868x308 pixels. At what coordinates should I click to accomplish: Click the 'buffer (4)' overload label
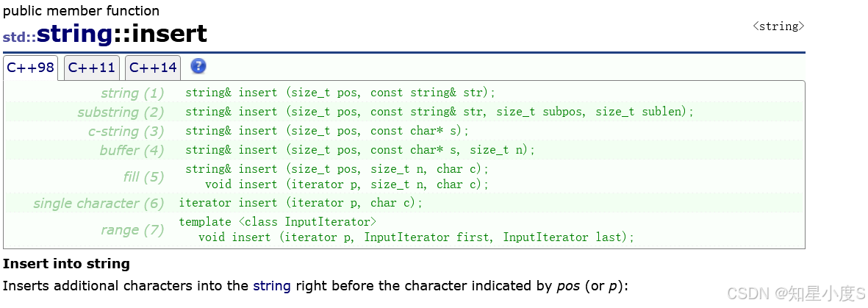point(132,151)
